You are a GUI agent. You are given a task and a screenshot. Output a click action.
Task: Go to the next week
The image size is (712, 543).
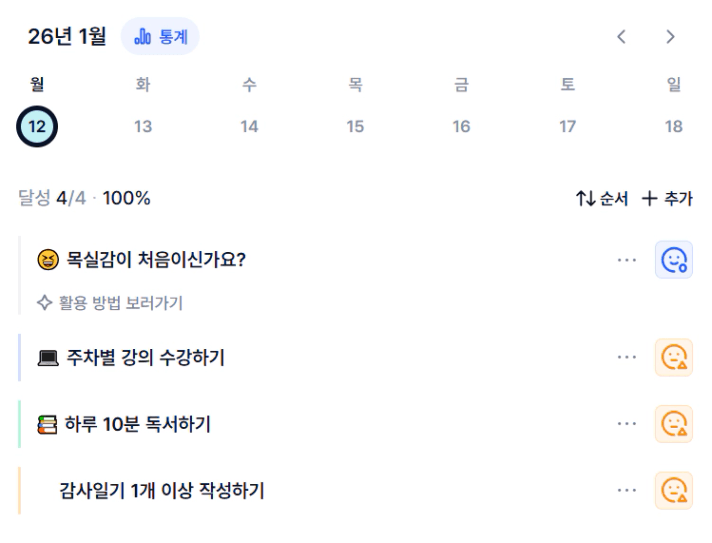pyautogui.click(x=670, y=37)
